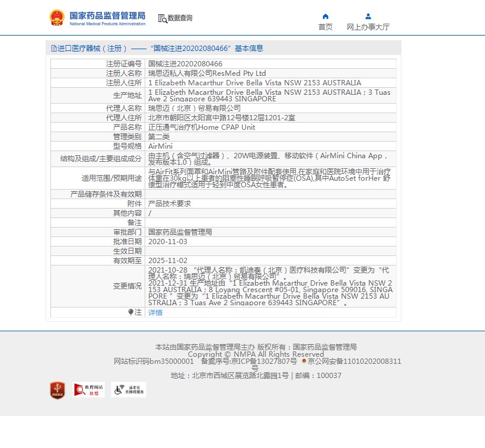
Task: Click the document icon beside 进口医疗器械
Action: (x=54, y=48)
